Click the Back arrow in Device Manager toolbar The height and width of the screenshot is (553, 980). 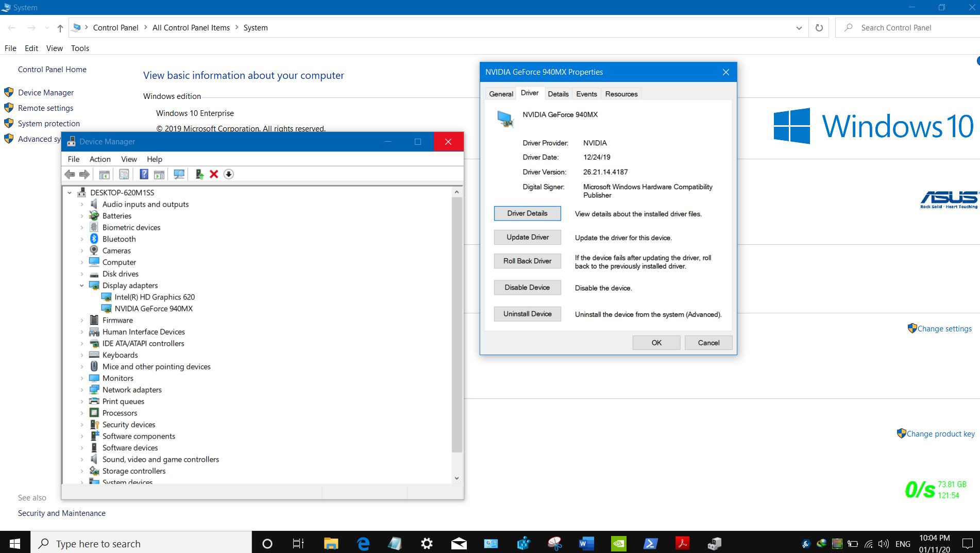click(70, 174)
